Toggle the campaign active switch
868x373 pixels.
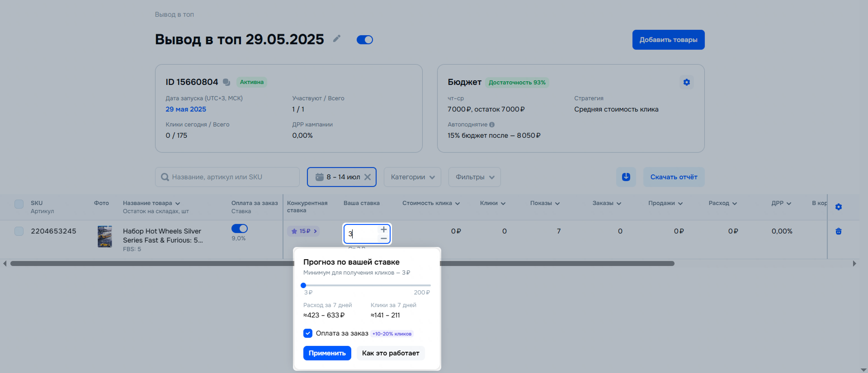364,40
